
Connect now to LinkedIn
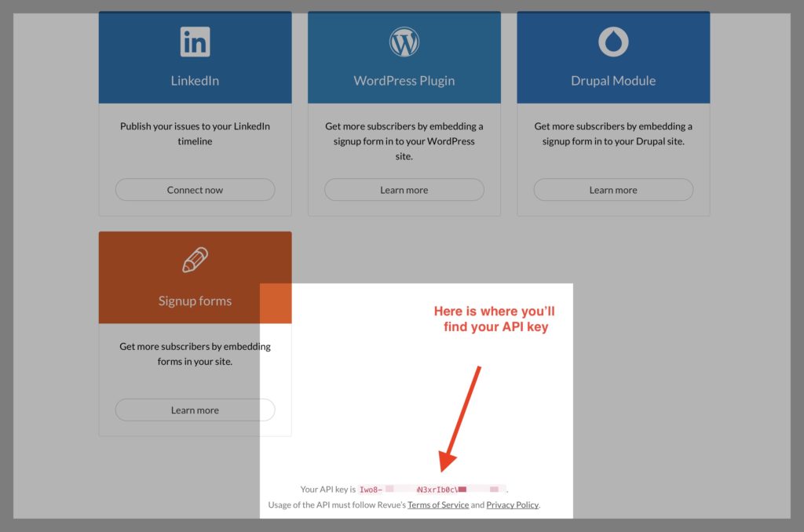[195, 190]
